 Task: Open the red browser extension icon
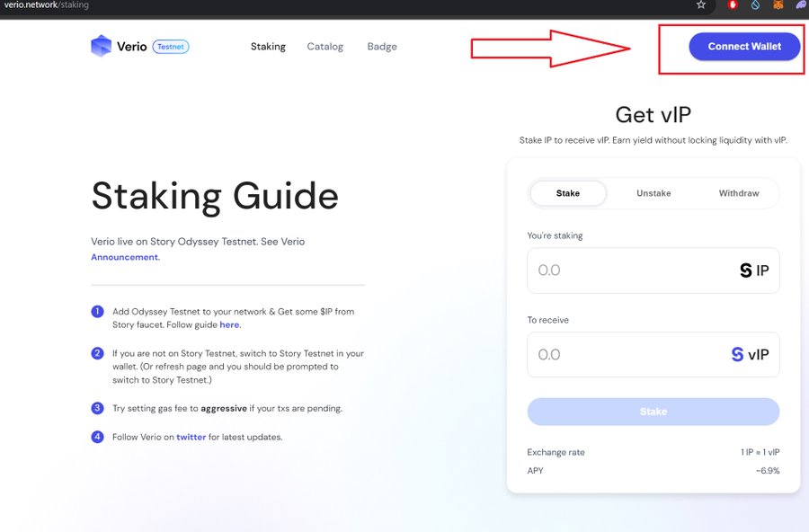click(x=732, y=5)
